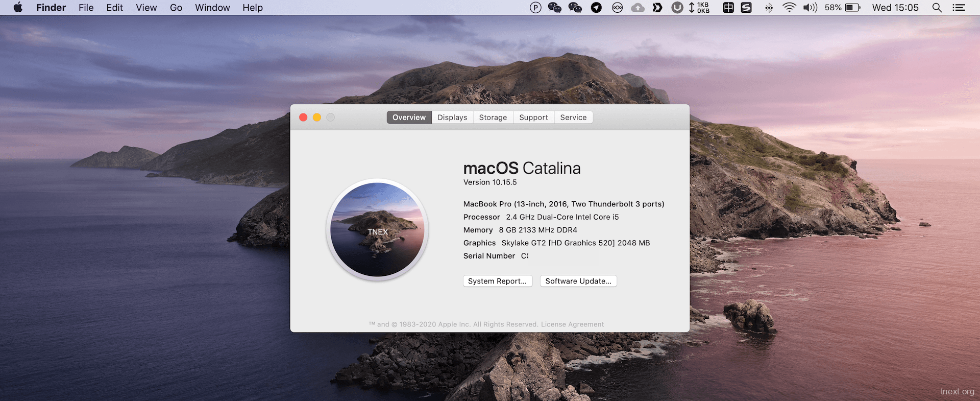Switch to the Storage tab
980x401 pixels.
tap(493, 117)
